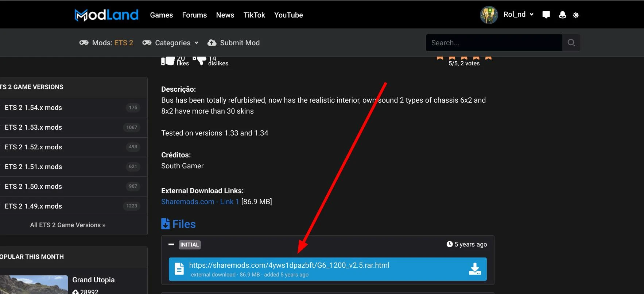This screenshot has height=294, width=644.
Task: Click the document icon on the file row
Action: click(x=179, y=269)
